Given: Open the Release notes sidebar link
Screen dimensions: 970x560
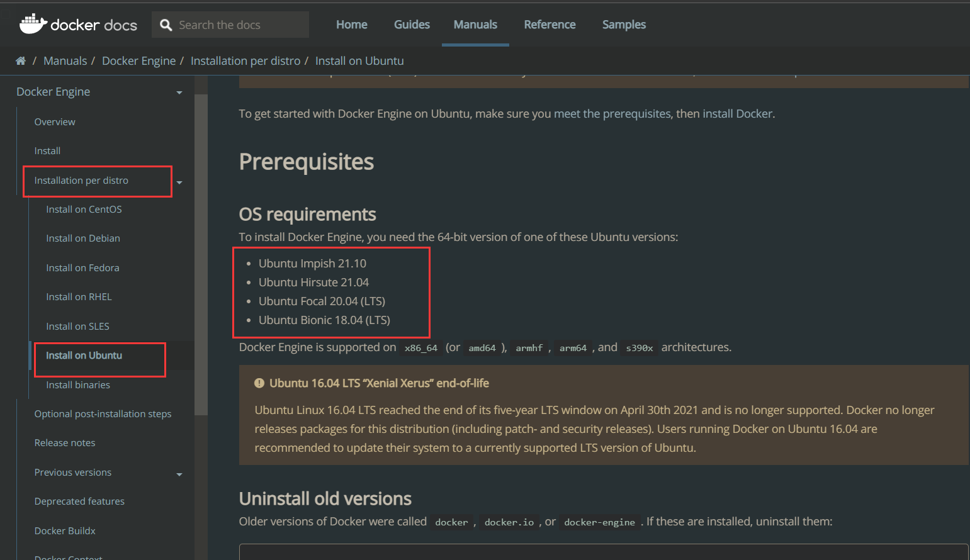Looking at the screenshot, I should pos(65,443).
